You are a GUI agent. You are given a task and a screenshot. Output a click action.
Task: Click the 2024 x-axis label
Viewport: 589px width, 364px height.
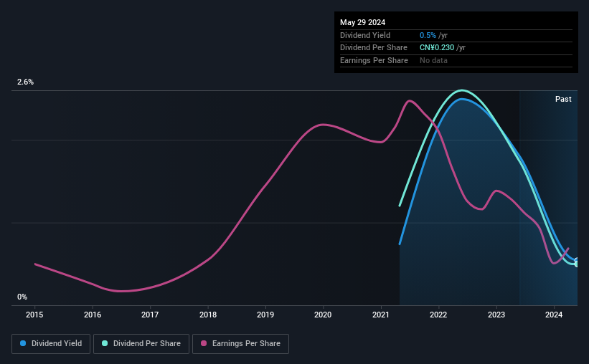pyautogui.click(x=554, y=315)
